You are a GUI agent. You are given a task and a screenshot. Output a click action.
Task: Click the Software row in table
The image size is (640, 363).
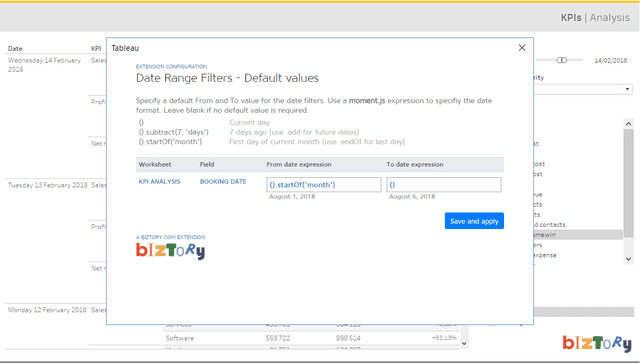pyautogui.click(x=311, y=338)
